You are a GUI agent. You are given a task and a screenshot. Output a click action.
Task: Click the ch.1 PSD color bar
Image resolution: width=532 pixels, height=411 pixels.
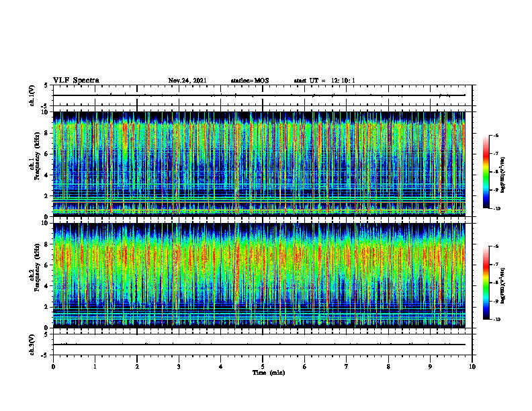pyautogui.click(x=486, y=172)
